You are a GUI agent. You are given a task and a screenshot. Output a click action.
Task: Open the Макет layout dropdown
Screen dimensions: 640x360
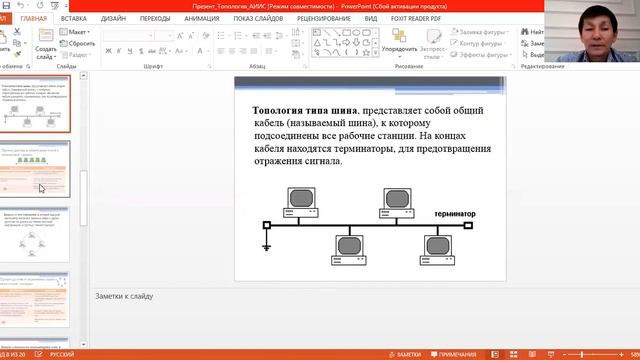coord(75,32)
